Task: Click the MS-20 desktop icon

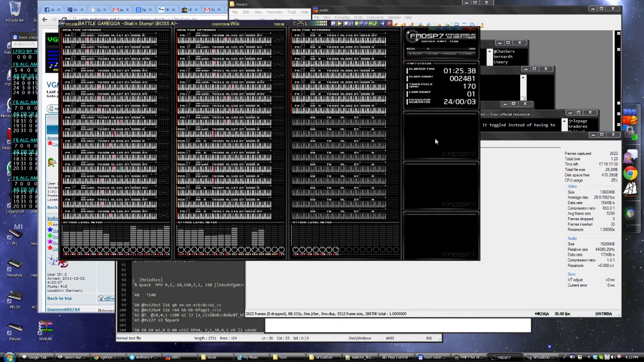Action: click(15, 299)
